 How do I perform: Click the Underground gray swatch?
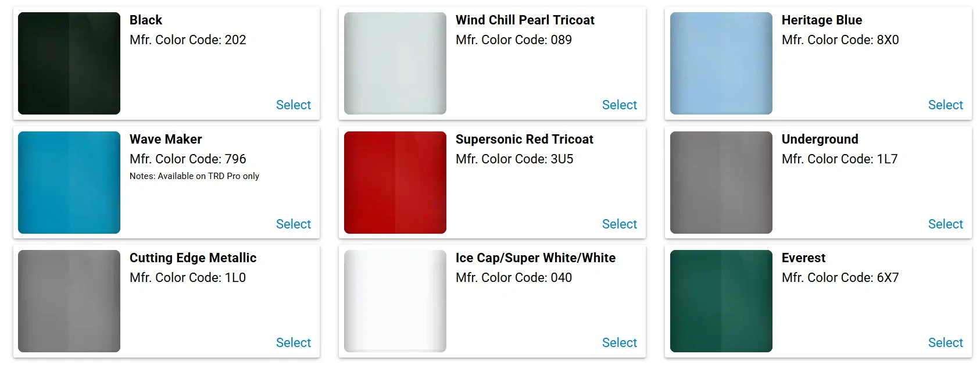coord(721,183)
